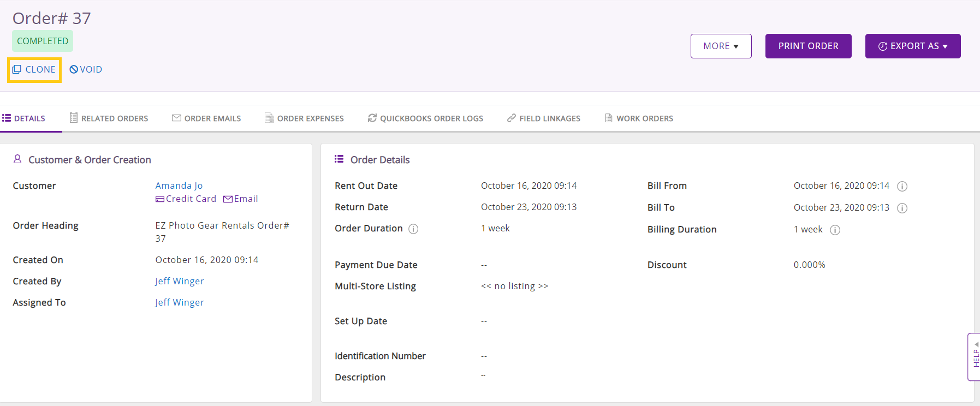Click the info icon beside Order Duration

click(x=413, y=229)
